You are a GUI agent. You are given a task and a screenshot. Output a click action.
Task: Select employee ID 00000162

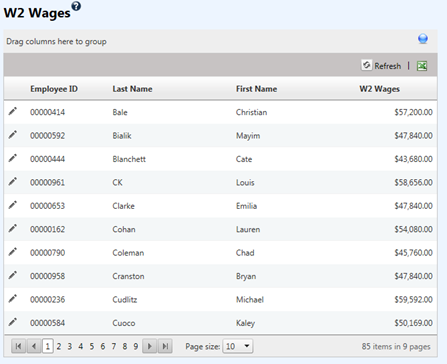coord(47,229)
